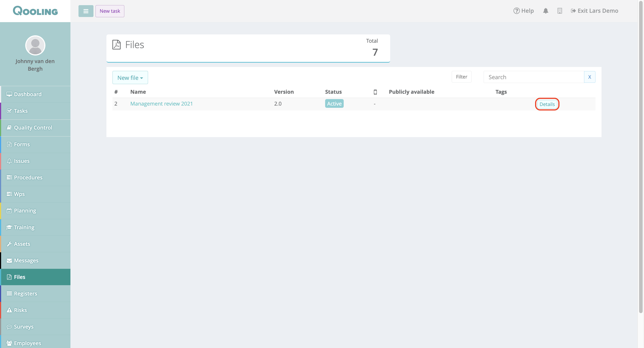Open the notifications bell icon
Screen dimensions: 644x348
tap(546, 11)
